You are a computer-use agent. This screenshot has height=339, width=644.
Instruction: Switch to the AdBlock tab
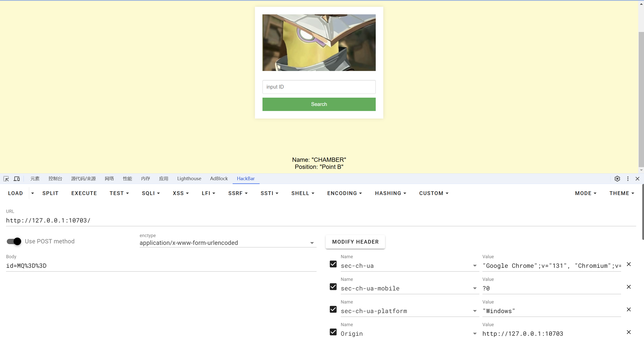pyautogui.click(x=219, y=179)
